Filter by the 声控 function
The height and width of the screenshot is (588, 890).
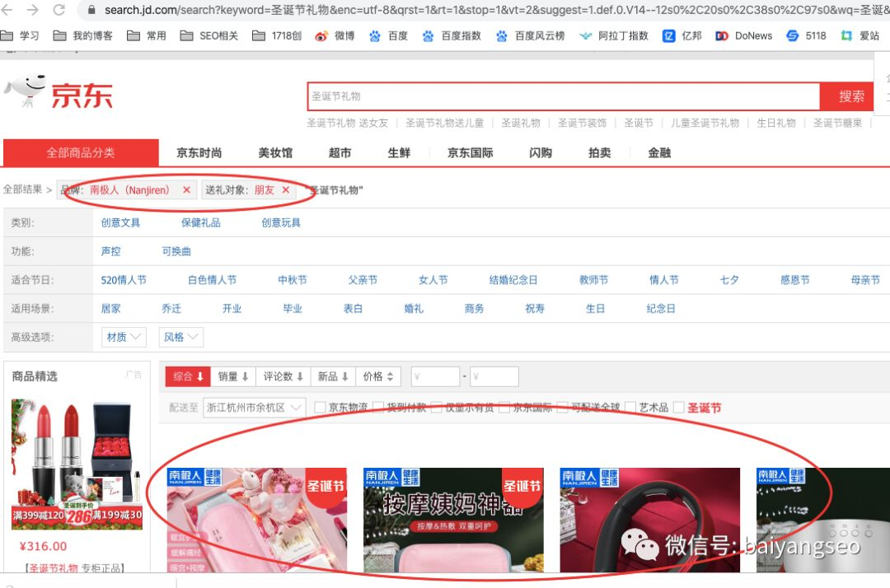(110, 251)
